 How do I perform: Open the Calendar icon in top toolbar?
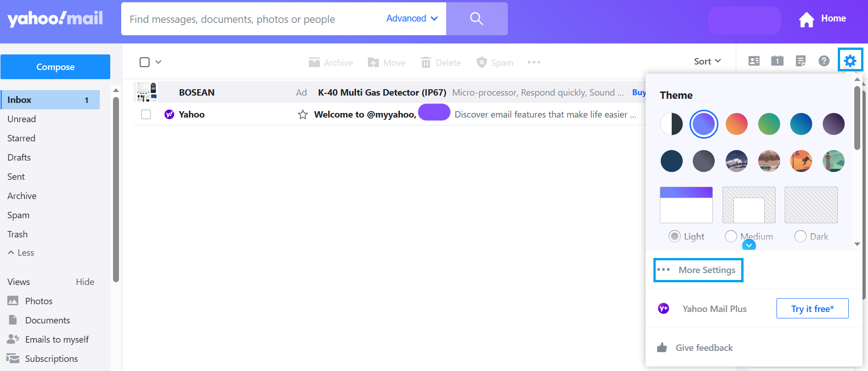coord(777,60)
